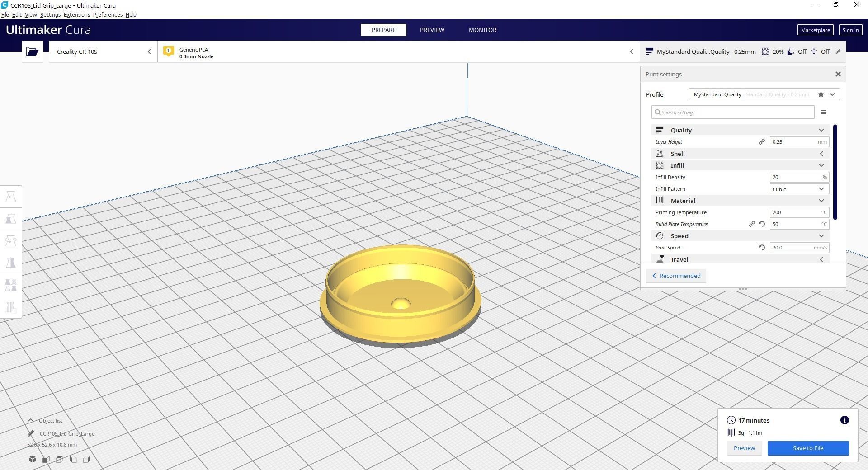
Task: Click the Printing Temperature value field
Action: [799, 212]
